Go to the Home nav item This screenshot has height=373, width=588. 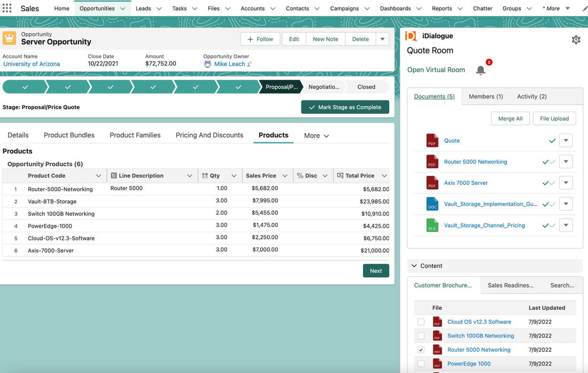tap(61, 8)
